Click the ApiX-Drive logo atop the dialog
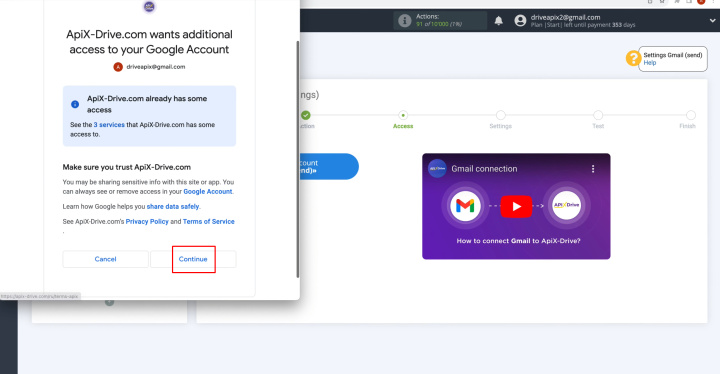Image resolution: width=720 pixels, height=374 pixels. coord(149,6)
